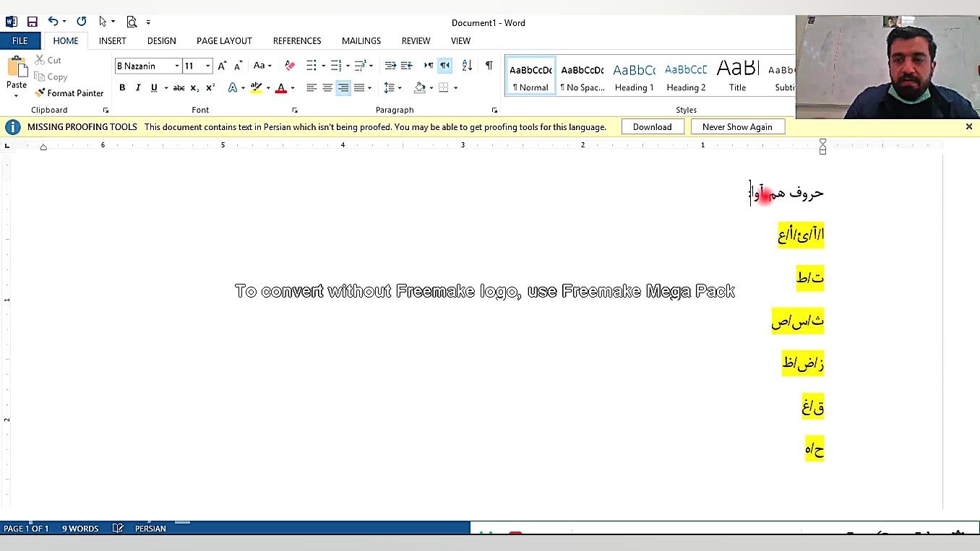Toggle strikethrough formatting

[x=179, y=88]
